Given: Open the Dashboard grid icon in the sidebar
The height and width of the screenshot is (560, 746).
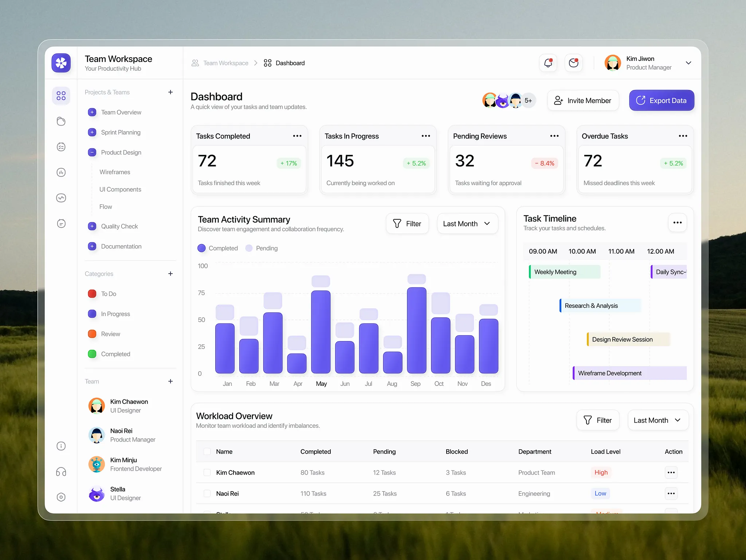Looking at the screenshot, I should pos(61,95).
